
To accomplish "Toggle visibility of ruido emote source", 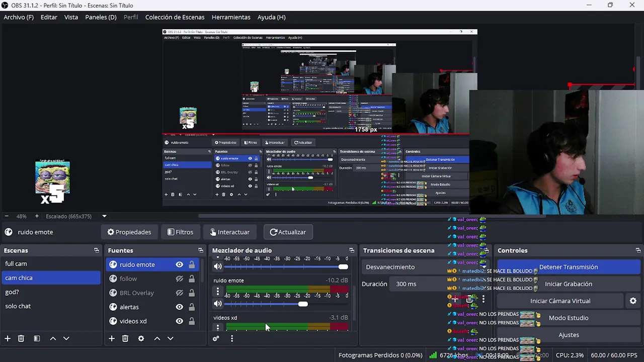I will (x=179, y=264).
